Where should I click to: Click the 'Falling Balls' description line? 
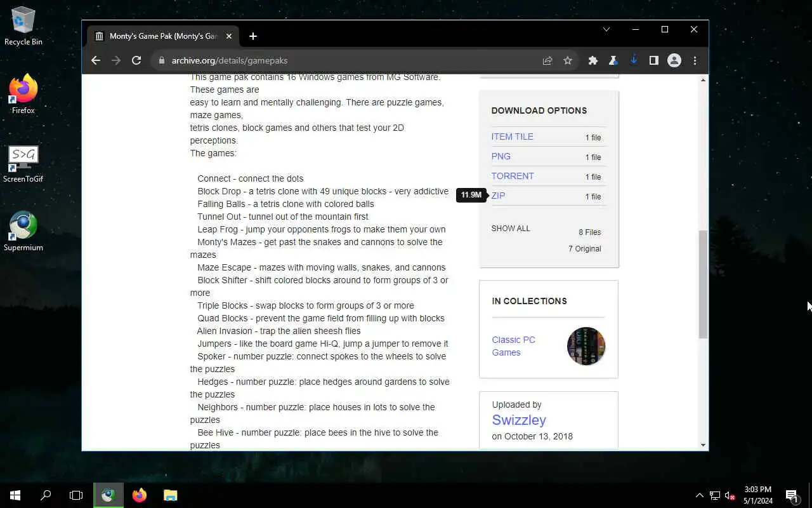(285, 204)
